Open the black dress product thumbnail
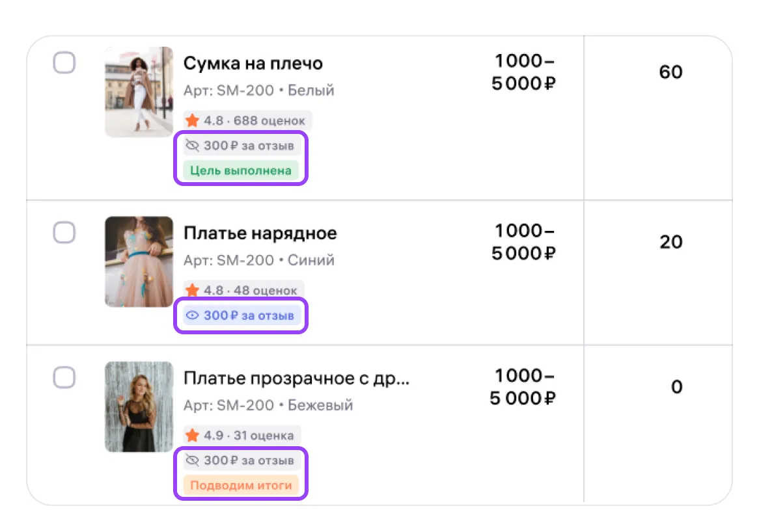Viewport: 759px width, 532px height. (x=139, y=406)
